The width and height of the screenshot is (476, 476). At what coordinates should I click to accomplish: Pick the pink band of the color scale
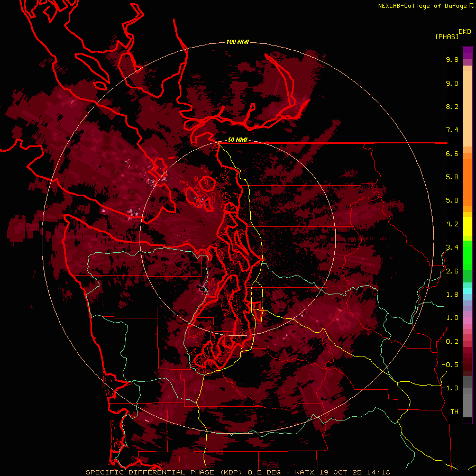(467, 321)
